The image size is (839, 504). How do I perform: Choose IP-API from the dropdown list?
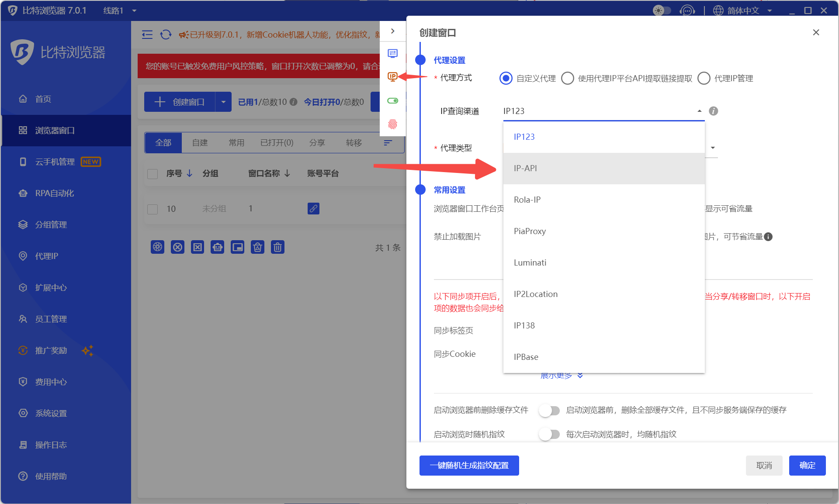pyautogui.click(x=604, y=169)
